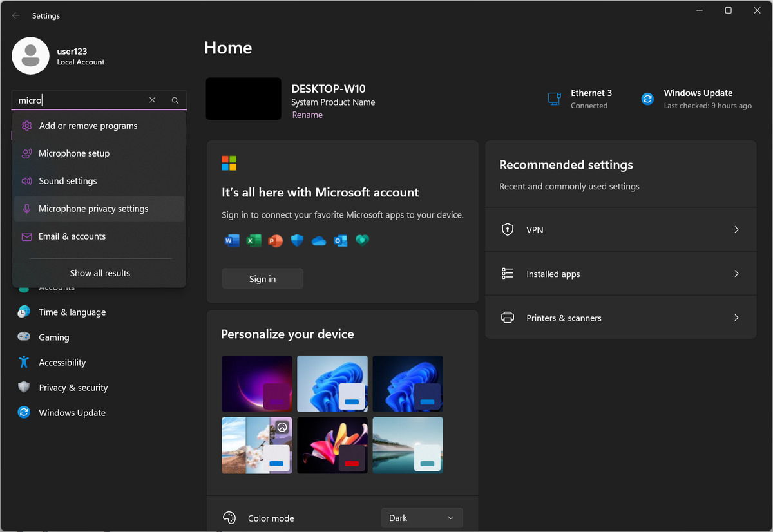Click the Sign in button

(x=262, y=279)
